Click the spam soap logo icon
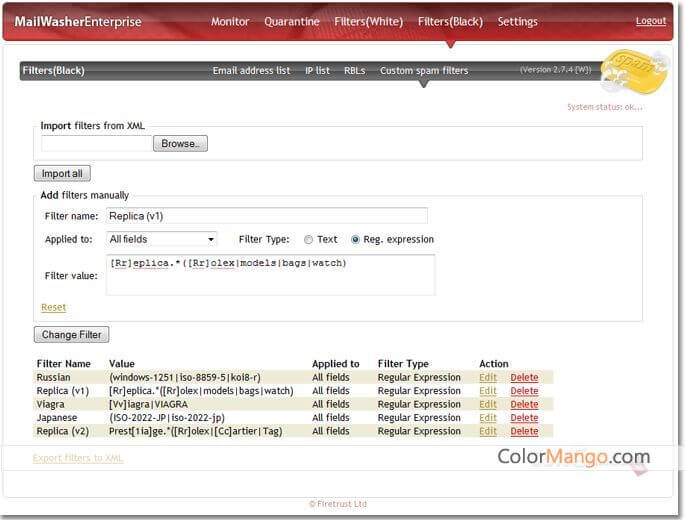The width and height of the screenshot is (685, 520). 634,71
